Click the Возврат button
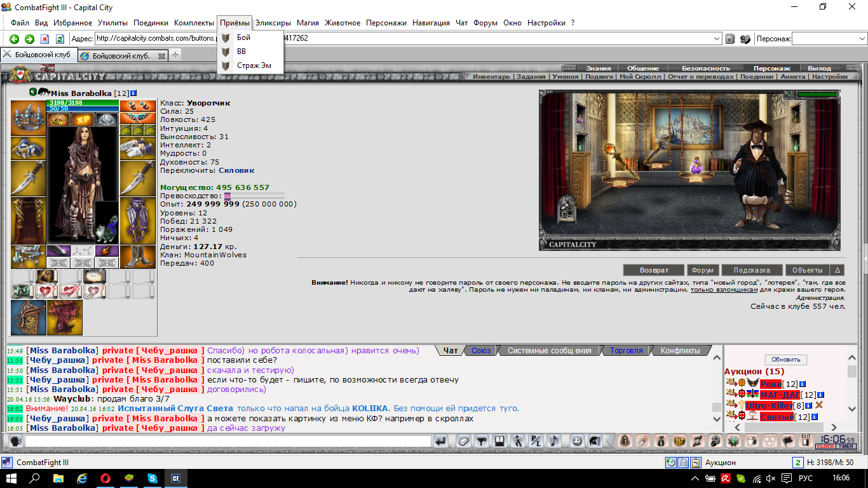This screenshot has width=868, height=488. click(654, 270)
